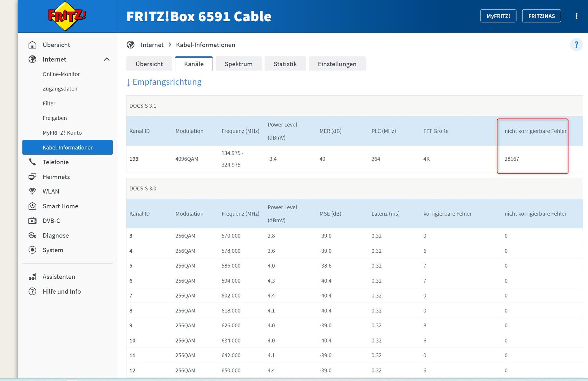Click the WLAN wifi icon
This screenshot has width=588, height=381.
pos(32,191)
